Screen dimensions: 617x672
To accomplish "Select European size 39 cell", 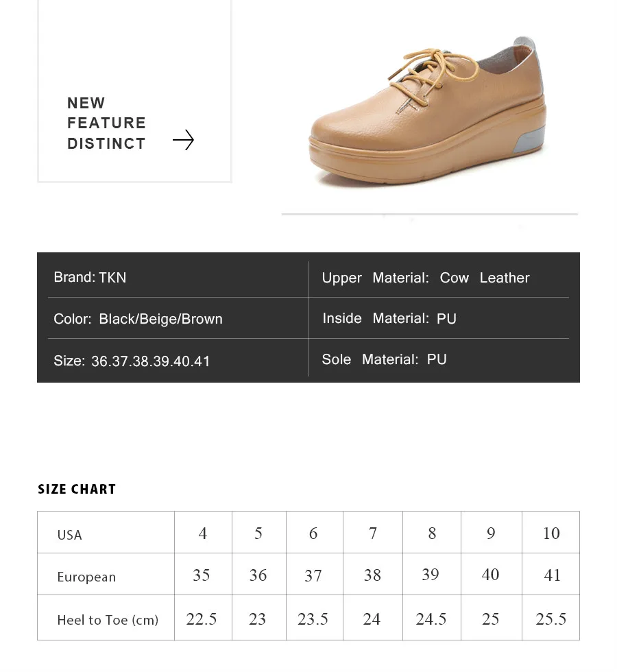I will pyautogui.click(x=432, y=575).
